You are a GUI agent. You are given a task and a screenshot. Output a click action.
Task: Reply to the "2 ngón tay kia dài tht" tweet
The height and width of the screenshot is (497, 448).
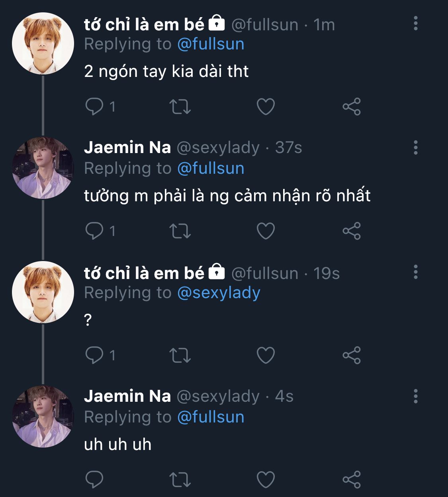click(94, 106)
